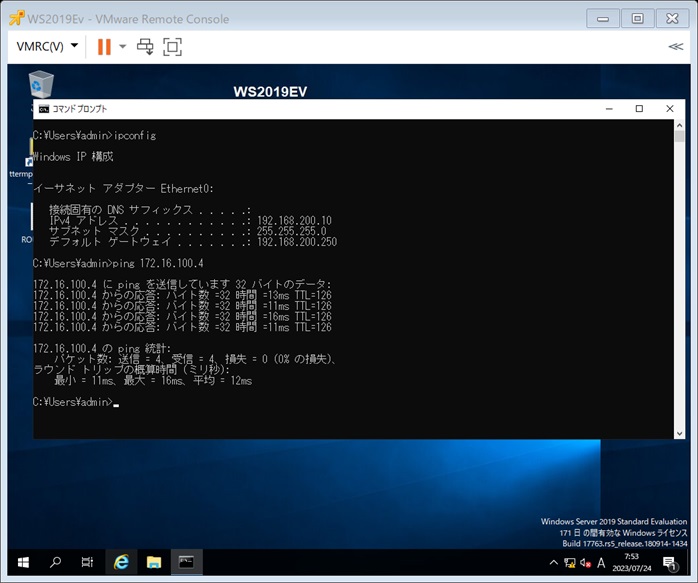The height and width of the screenshot is (583, 698).
Task: Open the Action Center notifications icon
Action: 670,563
